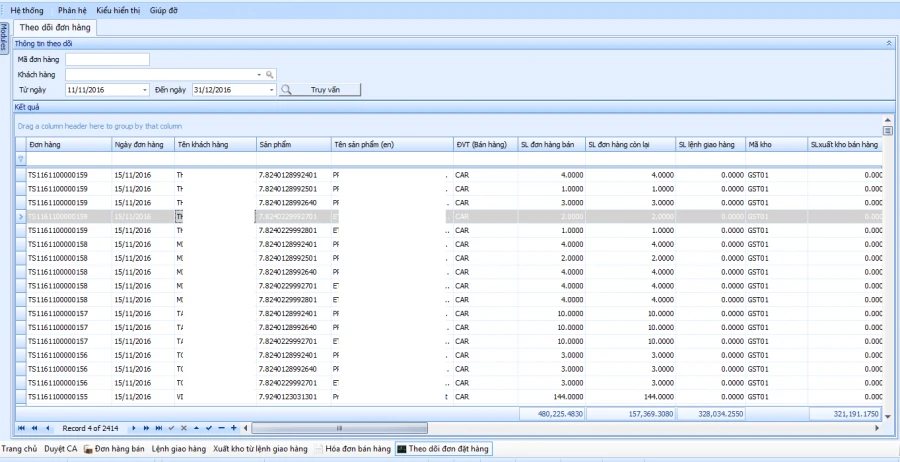Jump to next page of records
This screenshot has width=900, height=462.
(x=146, y=428)
